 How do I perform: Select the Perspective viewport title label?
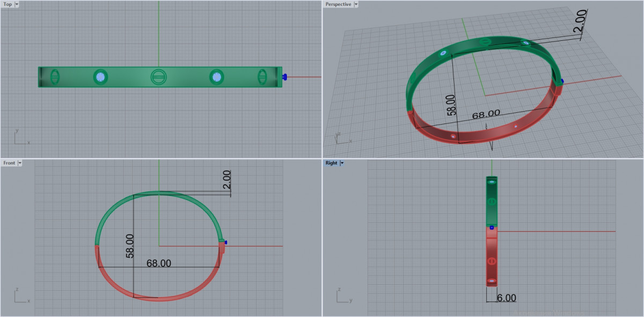pyautogui.click(x=338, y=4)
